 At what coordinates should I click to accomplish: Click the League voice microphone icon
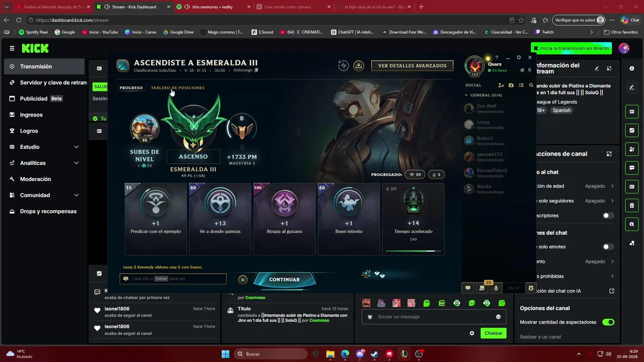coord(496,288)
